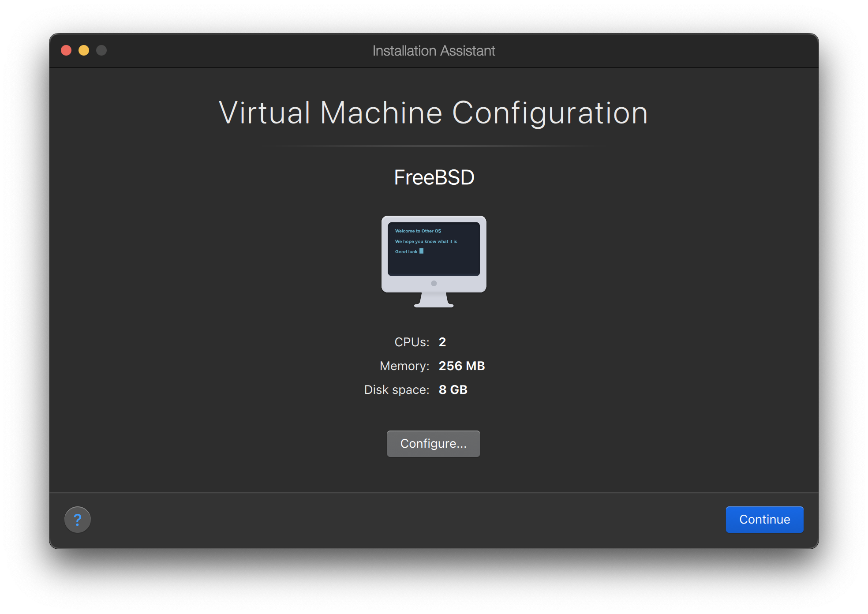Click the Memory label in the configuration summary
868x614 pixels.
pyautogui.click(x=403, y=366)
